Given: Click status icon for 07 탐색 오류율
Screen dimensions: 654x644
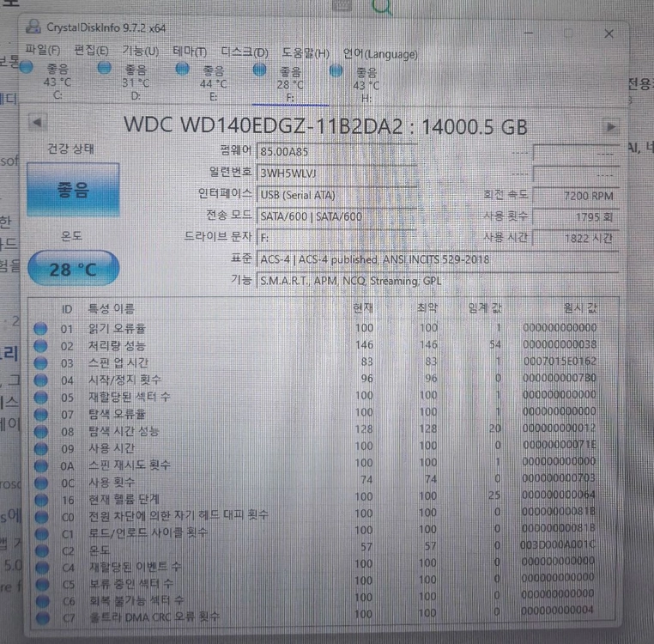Looking at the screenshot, I should 41,414.
